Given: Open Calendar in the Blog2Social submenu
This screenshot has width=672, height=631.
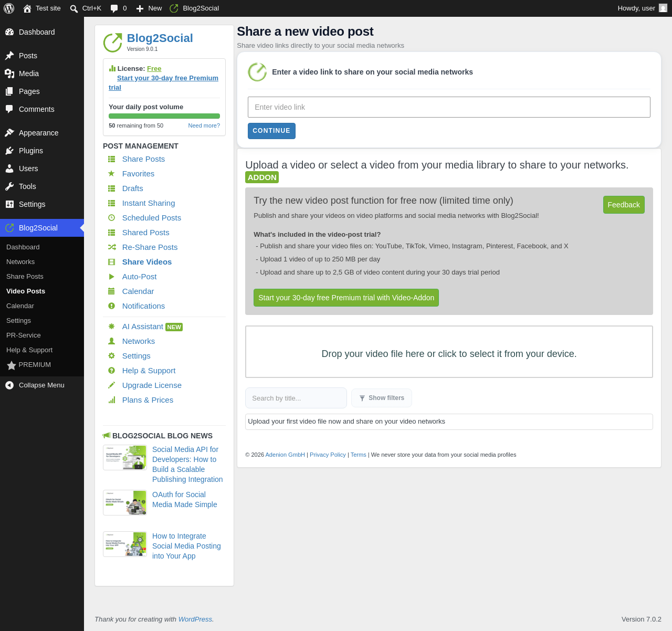Looking at the screenshot, I should point(20,306).
